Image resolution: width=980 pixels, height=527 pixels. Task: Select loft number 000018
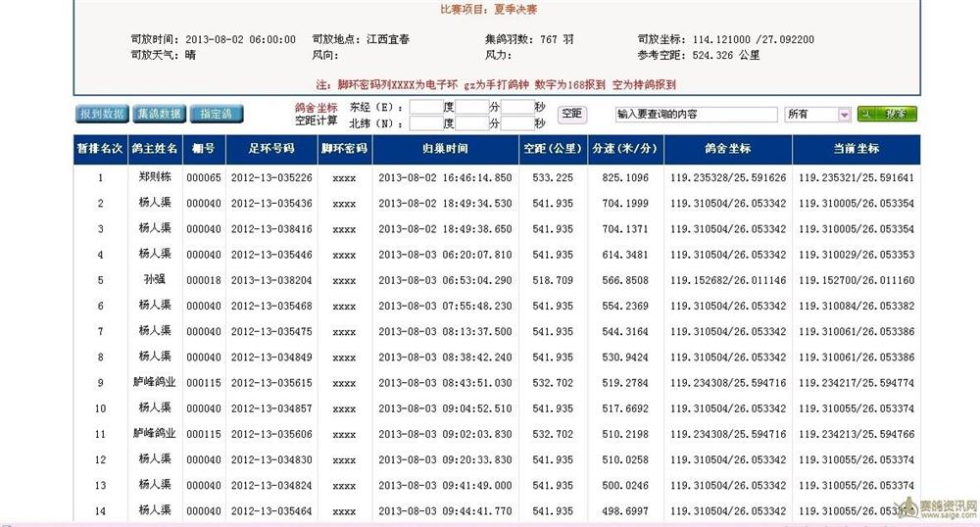pyautogui.click(x=204, y=280)
